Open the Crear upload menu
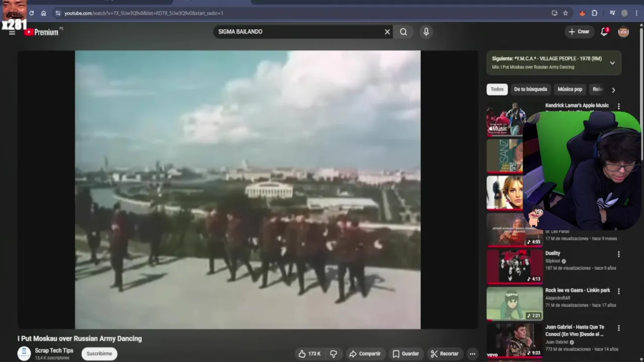Image resolution: width=644 pixels, height=362 pixels. point(579,32)
